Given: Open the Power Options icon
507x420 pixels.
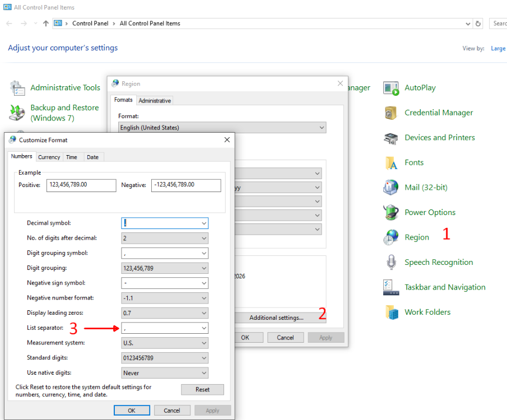Looking at the screenshot, I should click(390, 213).
